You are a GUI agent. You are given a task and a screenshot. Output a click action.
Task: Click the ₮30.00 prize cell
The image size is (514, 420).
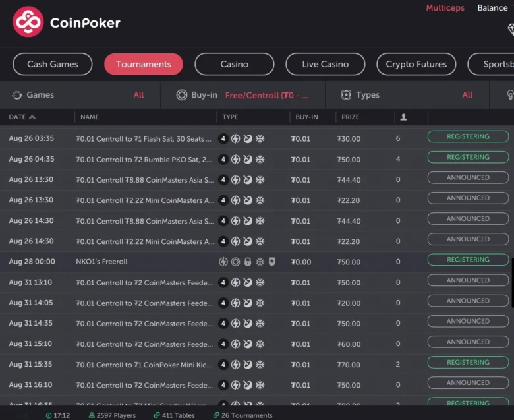(349, 139)
